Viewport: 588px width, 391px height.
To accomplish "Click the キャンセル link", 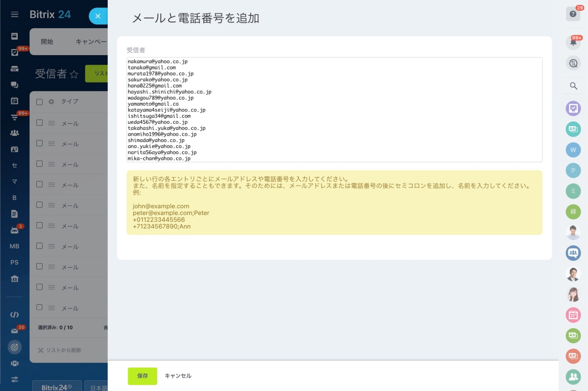I will click(178, 376).
